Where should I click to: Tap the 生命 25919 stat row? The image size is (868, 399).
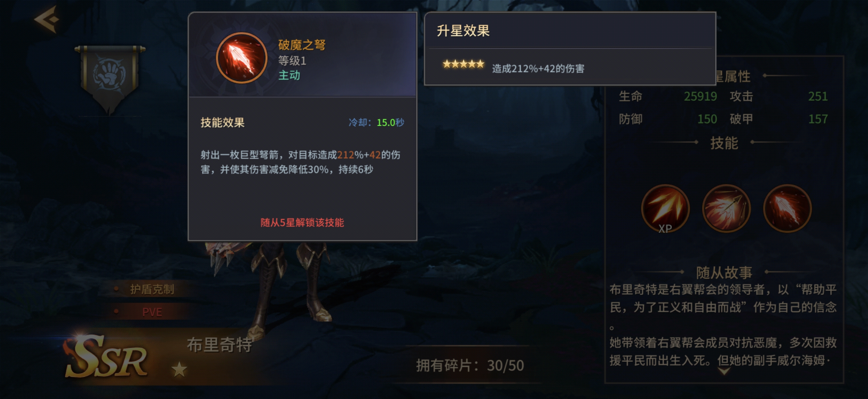tap(668, 97)
